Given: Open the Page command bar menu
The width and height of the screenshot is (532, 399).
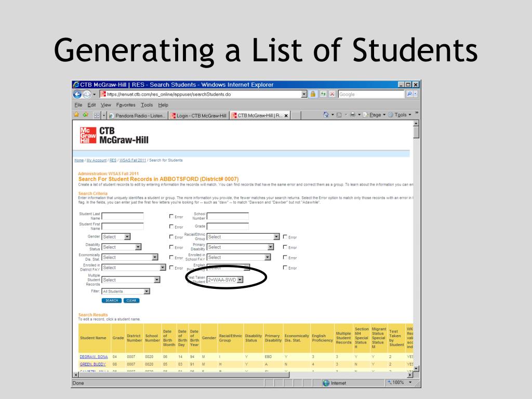Looking at the screenshot, I should point(375,115).
